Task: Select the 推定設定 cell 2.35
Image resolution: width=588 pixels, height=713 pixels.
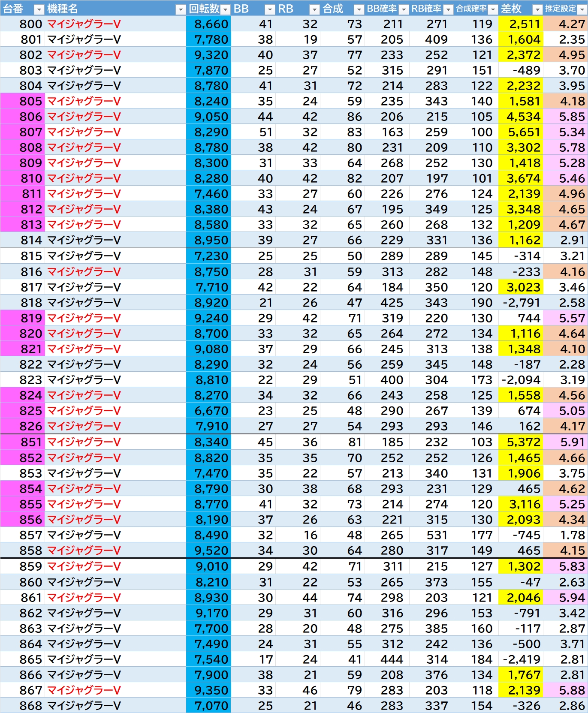Action: coord(565,39)
